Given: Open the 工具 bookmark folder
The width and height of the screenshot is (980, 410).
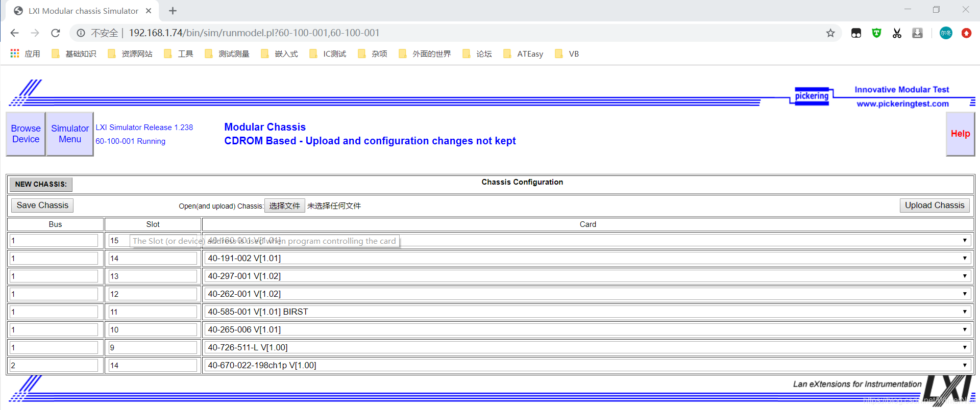Looking at the screenshot, I should pyautogui.click(x=179, y=54).
